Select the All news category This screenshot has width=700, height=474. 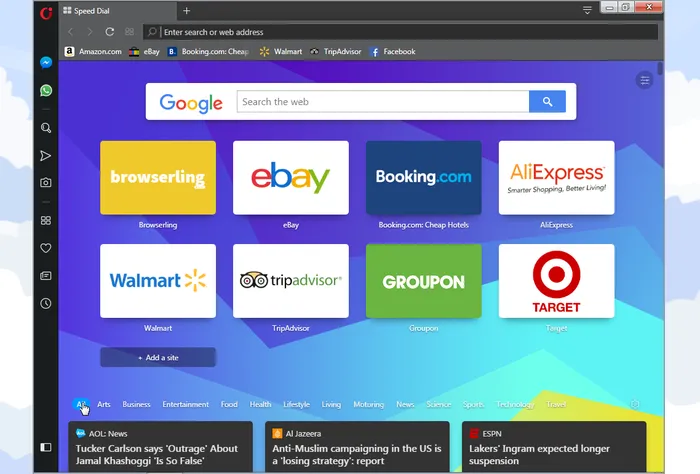81,404
